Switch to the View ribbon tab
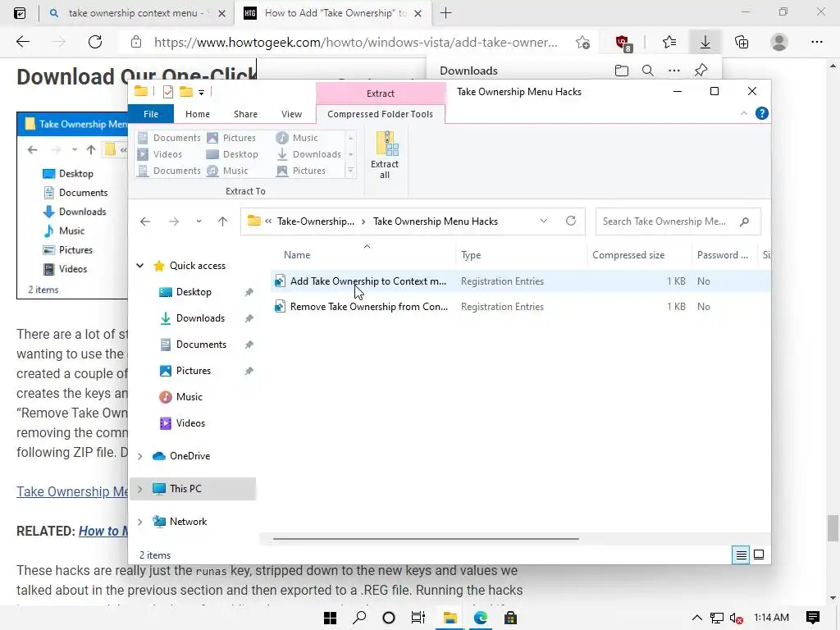840x630 pixels. pyautogui.click(x=291, y=114)
